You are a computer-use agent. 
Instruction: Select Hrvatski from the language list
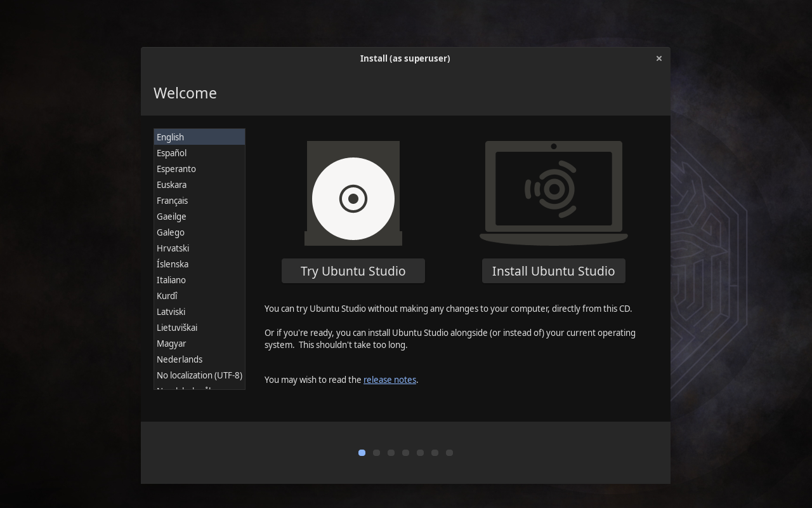(x=173, y=248)
